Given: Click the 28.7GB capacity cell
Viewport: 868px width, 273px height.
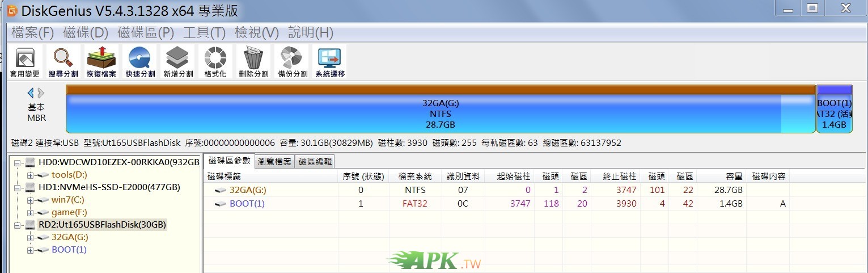Looking at the screenshot, I should 729,190.
